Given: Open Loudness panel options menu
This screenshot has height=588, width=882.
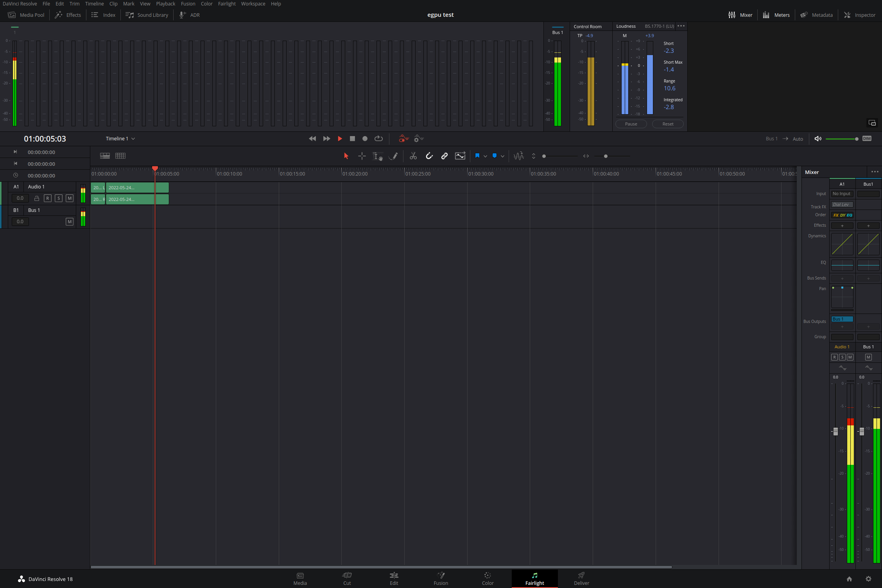Looking at the screenshot, I should click(x=681, y=26).
